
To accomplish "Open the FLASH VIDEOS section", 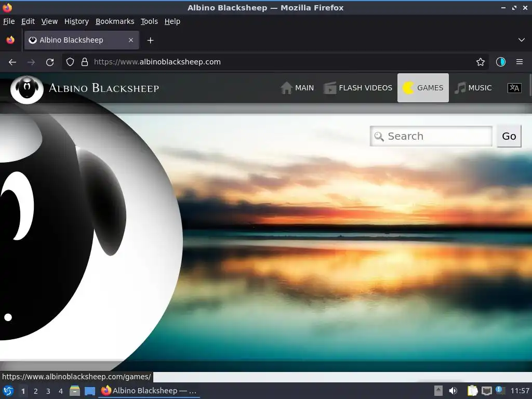I will pos(358,88).
